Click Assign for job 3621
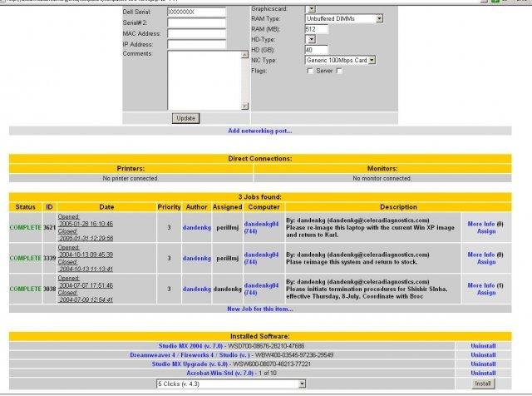The width and height of the screenshot is (532, 396). point(486,231)
